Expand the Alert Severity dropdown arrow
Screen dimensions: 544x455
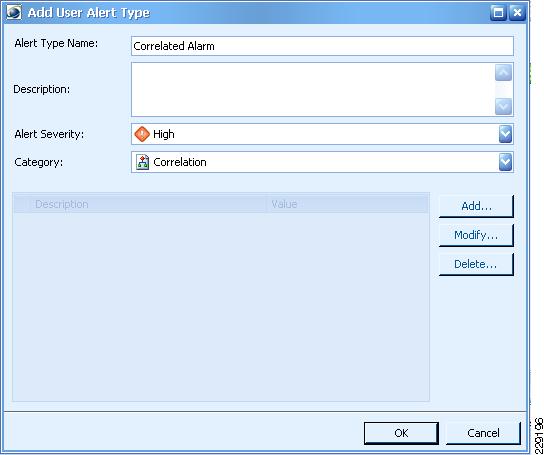pyautogui.click(x=505, y=134)
